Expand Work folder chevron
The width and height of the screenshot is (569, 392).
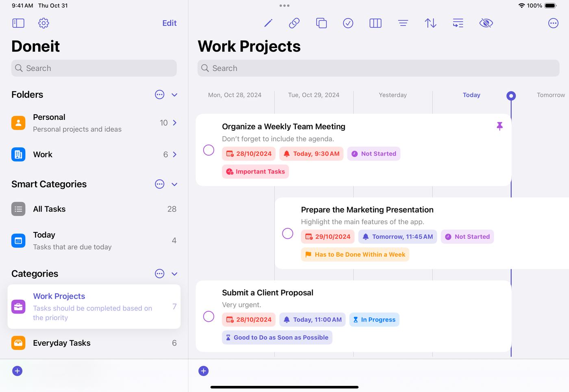[175, 154]
